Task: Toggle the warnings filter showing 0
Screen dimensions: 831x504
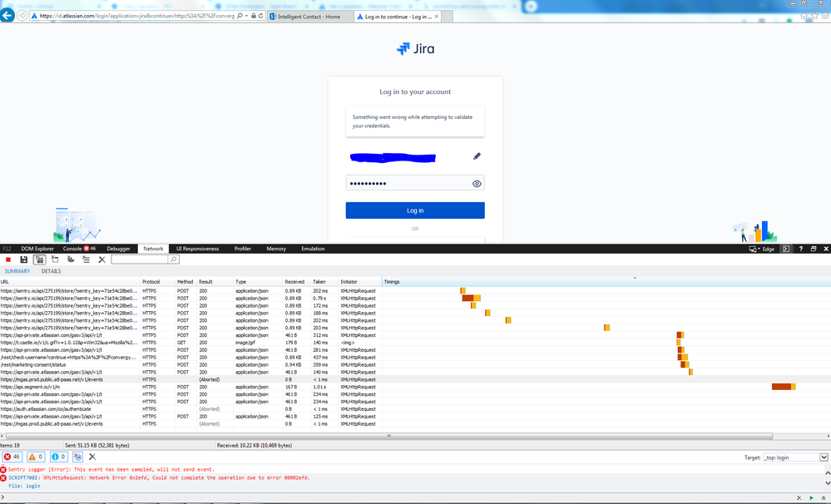Action: [35, 457]
